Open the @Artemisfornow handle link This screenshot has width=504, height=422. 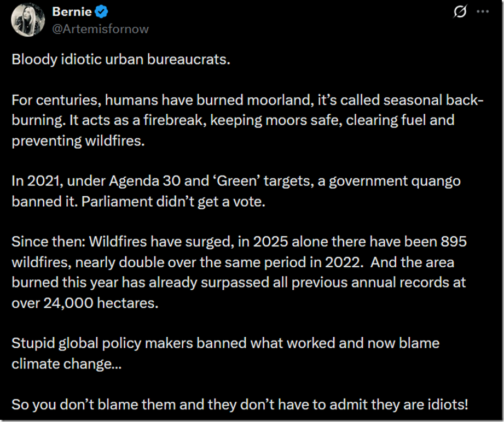pos(100,28)
